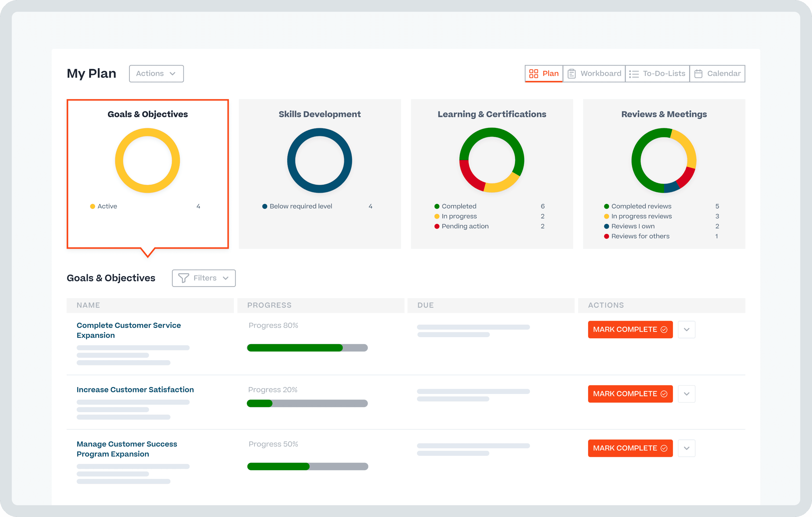Click the yellow Goals & Objectives donut chart

pos(147,160)
